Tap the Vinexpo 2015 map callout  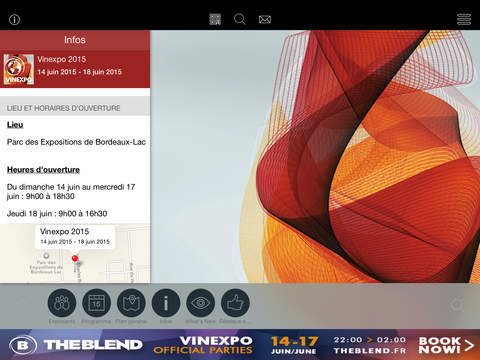(x=75, y=236)
